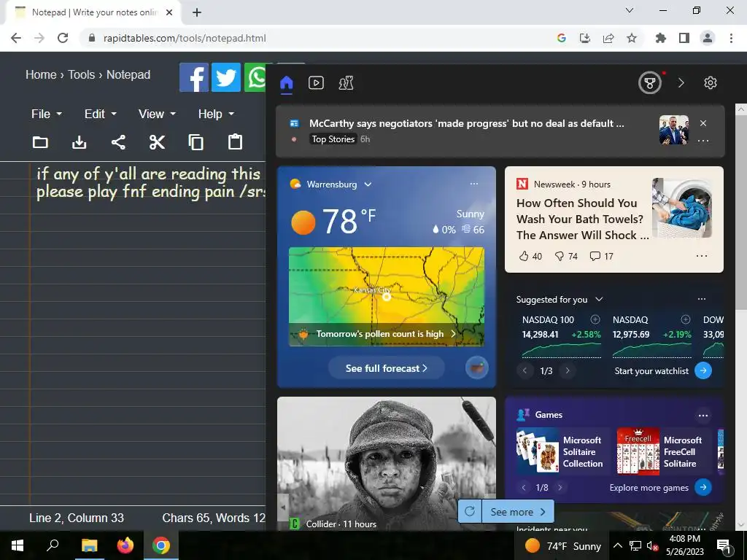Viewport: 747px width, 560px height.
Task: Add NASDAQ to the watchlist
Action: tap(686, 319)
